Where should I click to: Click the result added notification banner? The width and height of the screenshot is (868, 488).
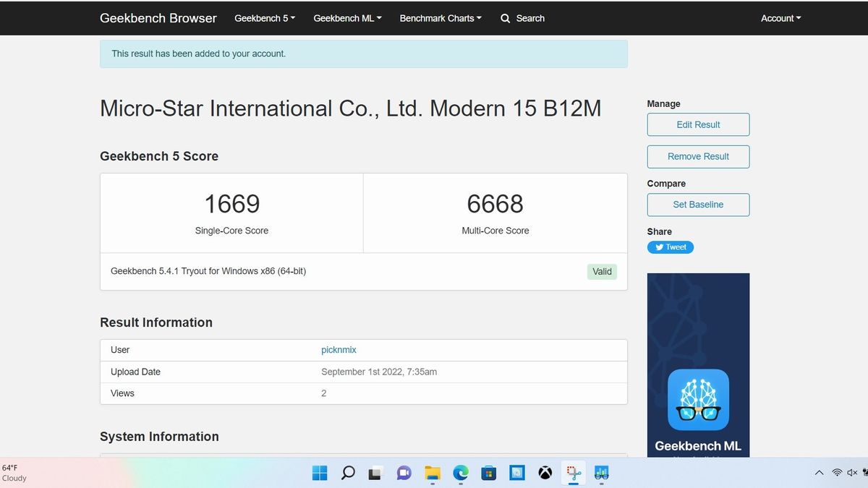pos(364,54)
